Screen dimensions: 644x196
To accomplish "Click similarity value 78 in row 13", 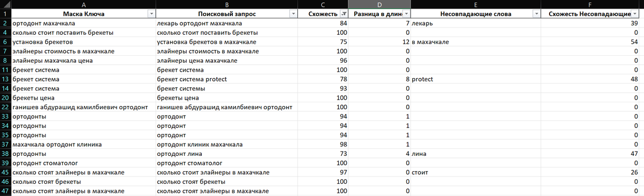I will 323,79.
